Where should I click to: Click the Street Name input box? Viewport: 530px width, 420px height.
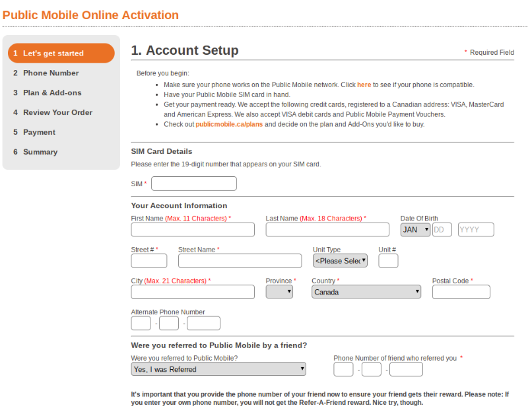(x=240, y=261)
